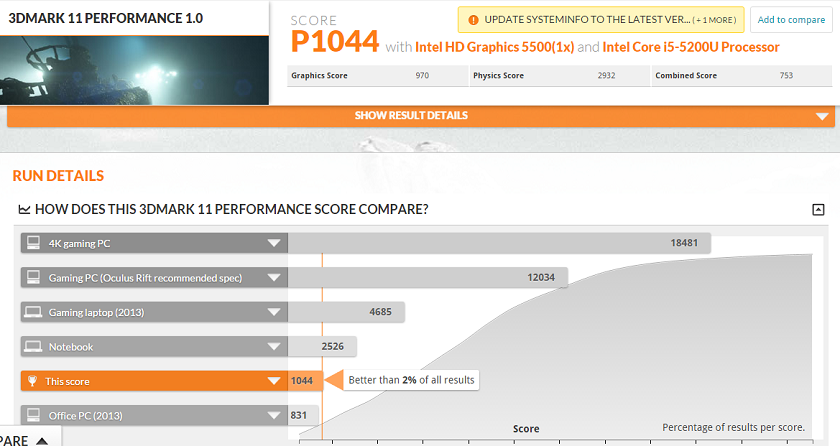840x446 pixels.
Task: Open the Notebook dropdown arrow
Action: pyautogui.click(x=274, y=346)
